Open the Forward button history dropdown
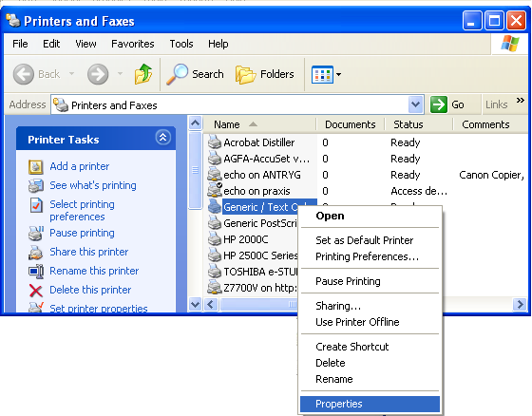This screenshot has width=532, height=416. (120, 74)
